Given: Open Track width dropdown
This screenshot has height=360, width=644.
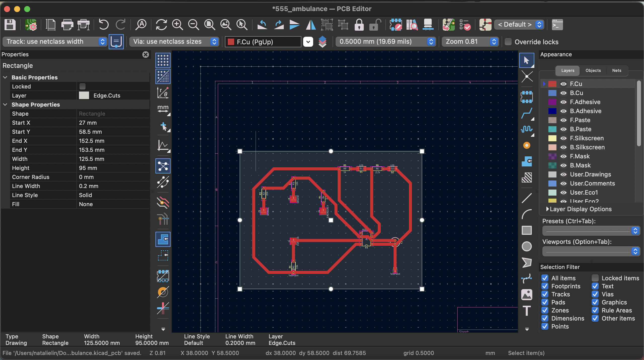Looking at the screenshot, I should pyautogui.click(x=55, y=42).
